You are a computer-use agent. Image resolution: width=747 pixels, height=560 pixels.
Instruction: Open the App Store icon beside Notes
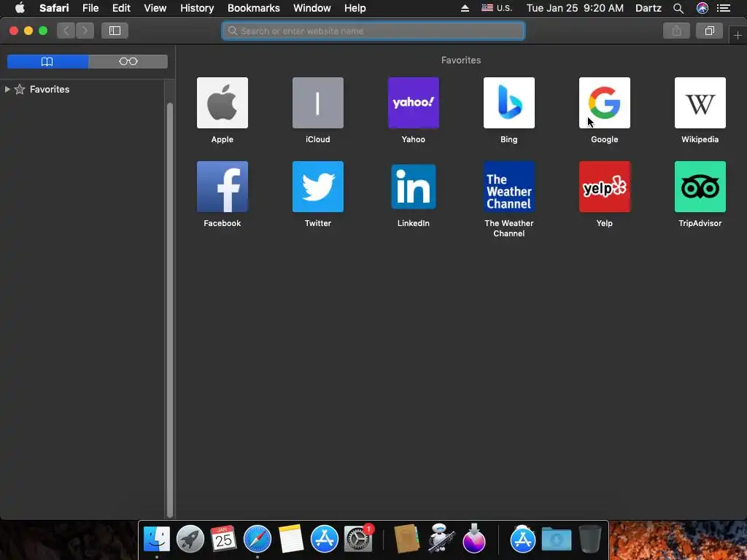(x=325, y=539)
